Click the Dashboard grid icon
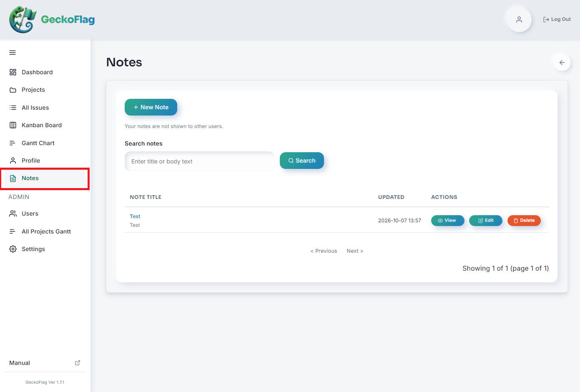This screenshot has height=392, width=580. [x=13, y=72]
